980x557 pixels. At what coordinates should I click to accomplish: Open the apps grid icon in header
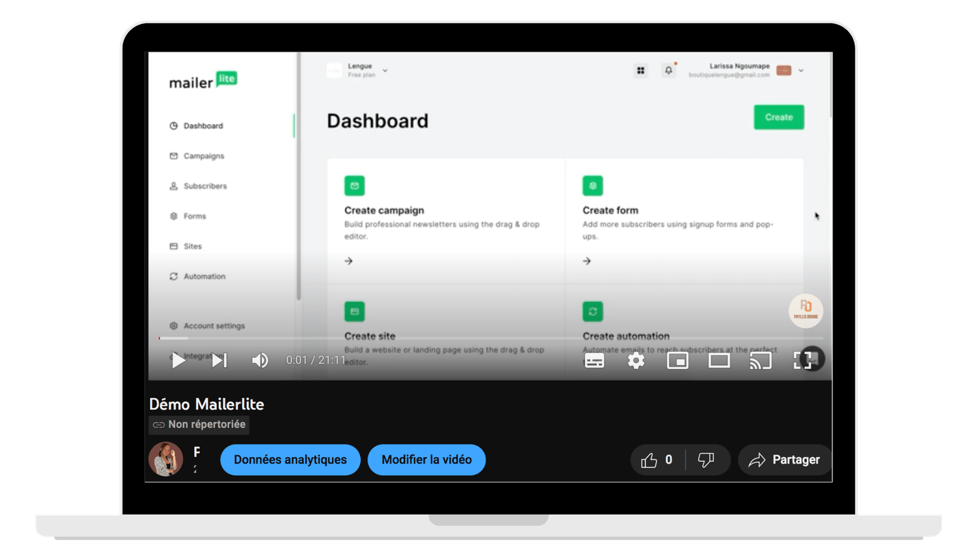click(x=640, y=71)
